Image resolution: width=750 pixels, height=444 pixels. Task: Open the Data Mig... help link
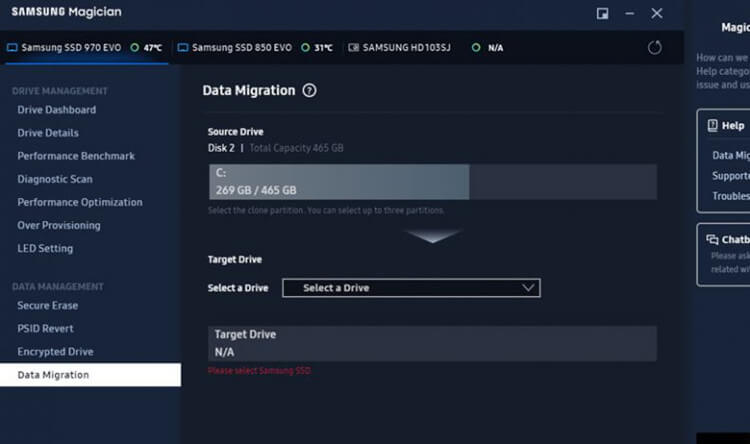point(731,155)
